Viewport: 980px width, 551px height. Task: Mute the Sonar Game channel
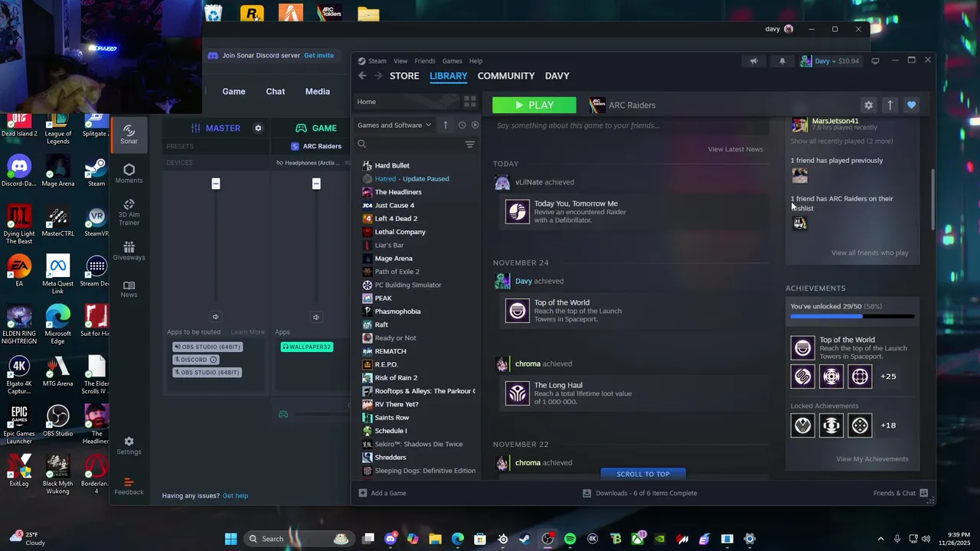(316, 317)
